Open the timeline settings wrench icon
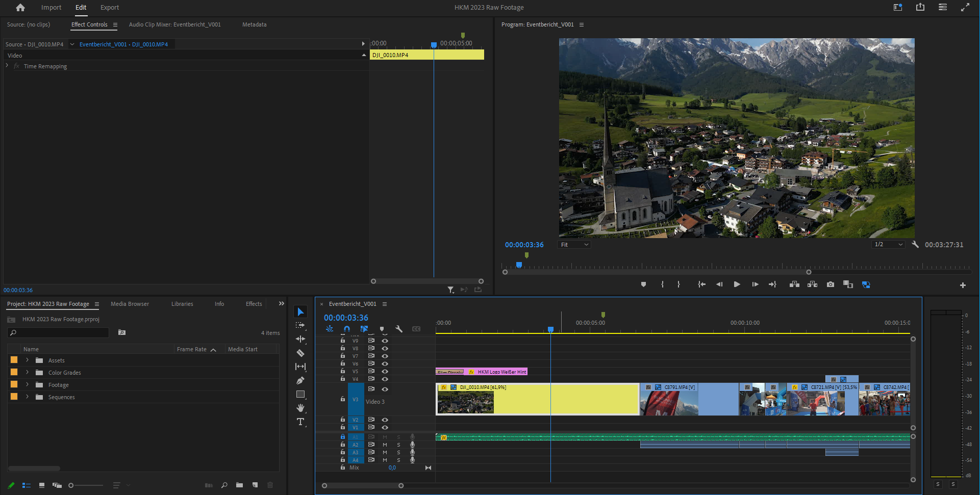This screenshot has height=495, width=980. [x=399, y=329]
